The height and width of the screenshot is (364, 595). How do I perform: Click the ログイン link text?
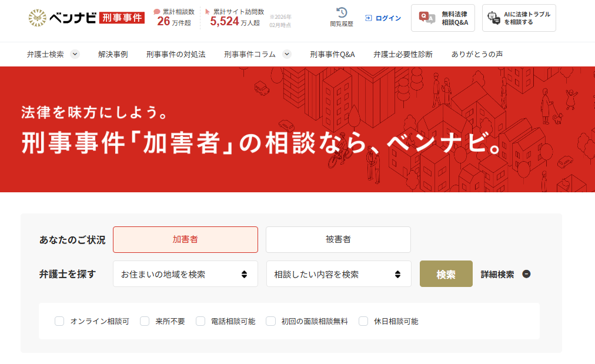click(388, 18)
